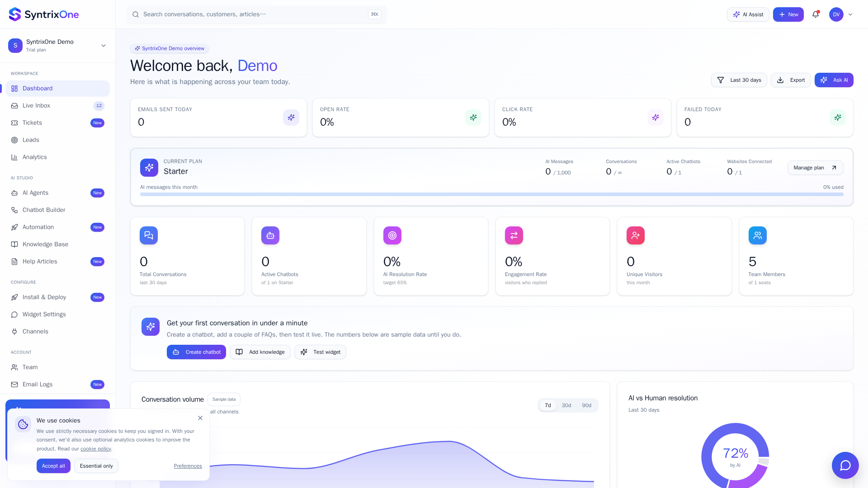Go to Channels
This screenshot has width=868, height=488.
coord(57,332)
